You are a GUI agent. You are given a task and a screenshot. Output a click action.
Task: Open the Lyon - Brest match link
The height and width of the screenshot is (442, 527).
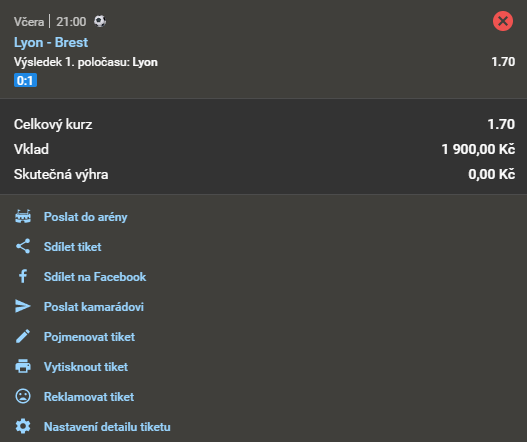coord(51,42)
